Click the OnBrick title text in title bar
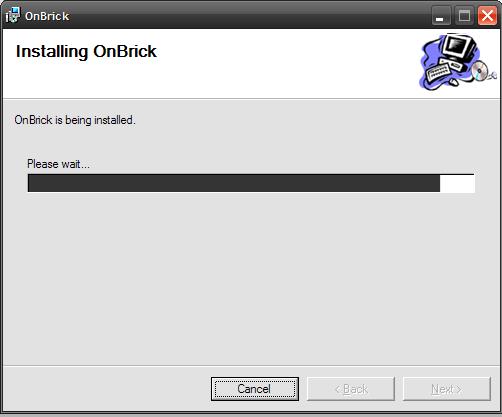Image resolution: width=502 pixels, height=417 pixels. [47, 16]
